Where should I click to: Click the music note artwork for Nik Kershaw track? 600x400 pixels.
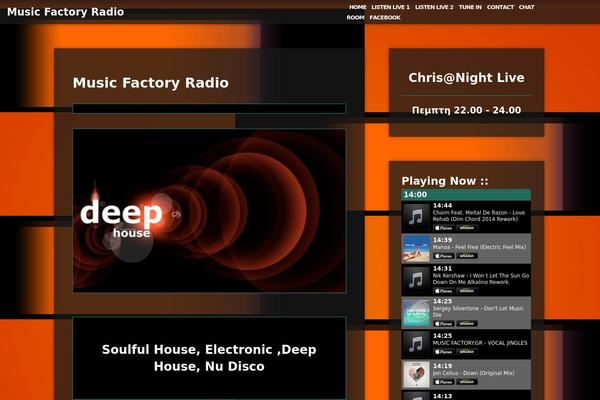[416, 280]
